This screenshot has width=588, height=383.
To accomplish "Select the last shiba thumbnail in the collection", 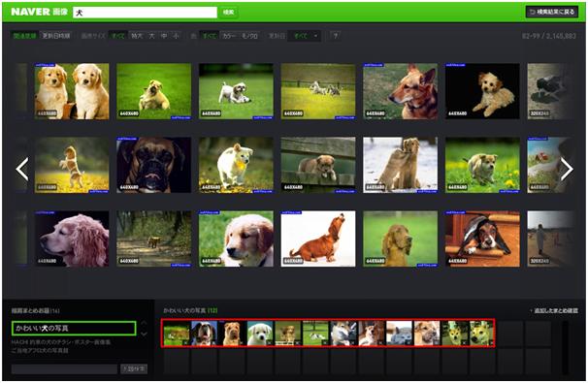I will pyautogui.click(x=482, y=334).
